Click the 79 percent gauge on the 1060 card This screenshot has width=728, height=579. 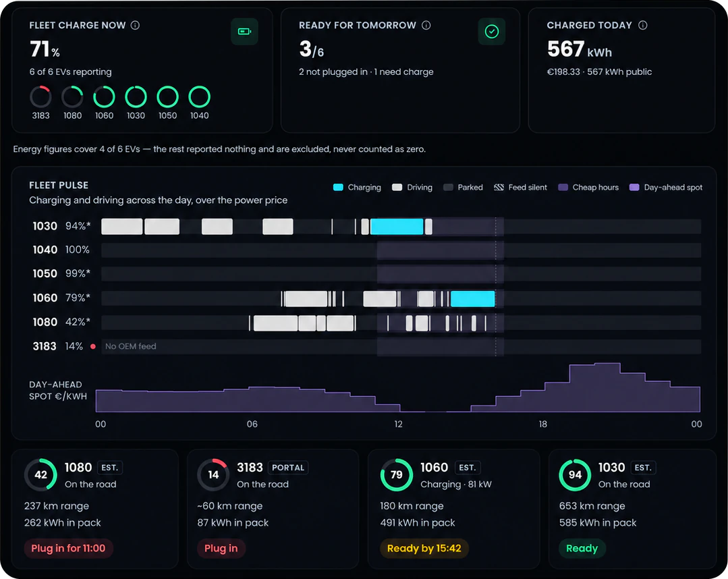click(397, 474)
